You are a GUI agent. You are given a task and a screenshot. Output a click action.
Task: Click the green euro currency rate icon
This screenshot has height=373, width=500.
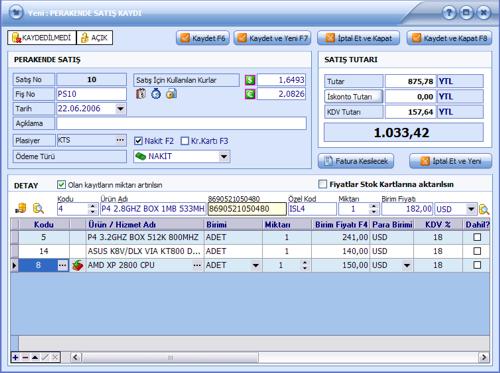point(250,94)
